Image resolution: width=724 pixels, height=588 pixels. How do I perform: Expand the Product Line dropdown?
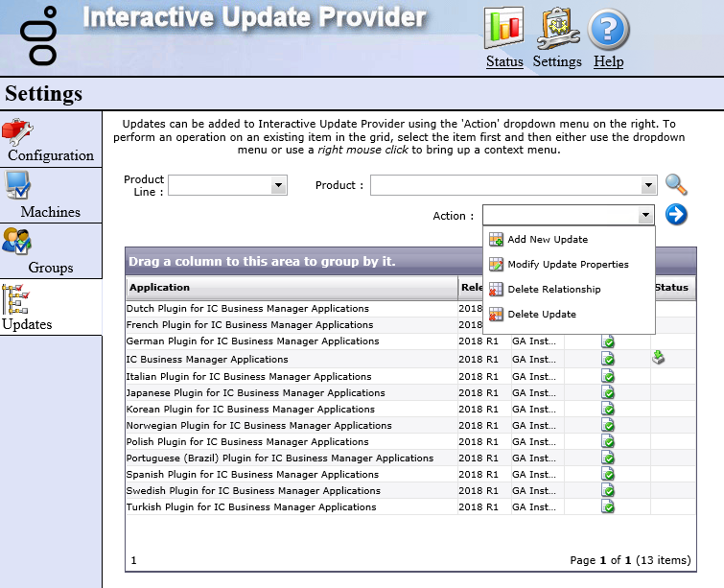279,186
